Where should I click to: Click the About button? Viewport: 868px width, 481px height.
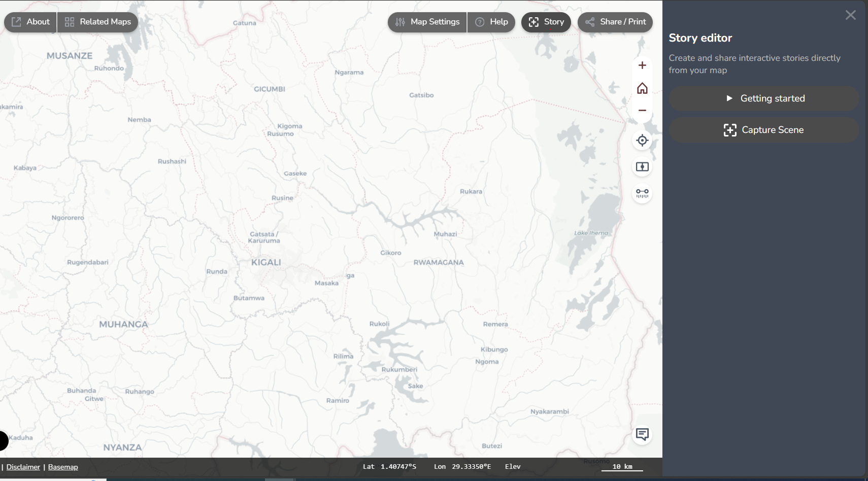coord(31,22)
